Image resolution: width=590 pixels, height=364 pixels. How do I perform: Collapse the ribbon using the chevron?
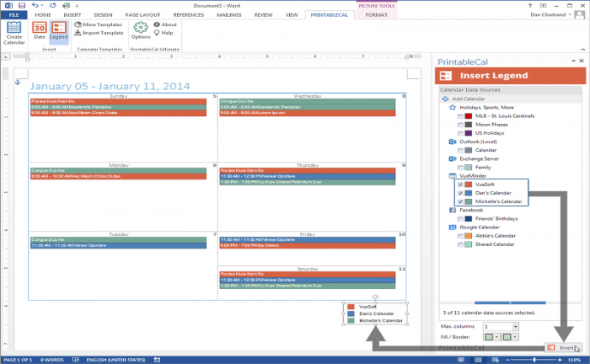[583, 49]
